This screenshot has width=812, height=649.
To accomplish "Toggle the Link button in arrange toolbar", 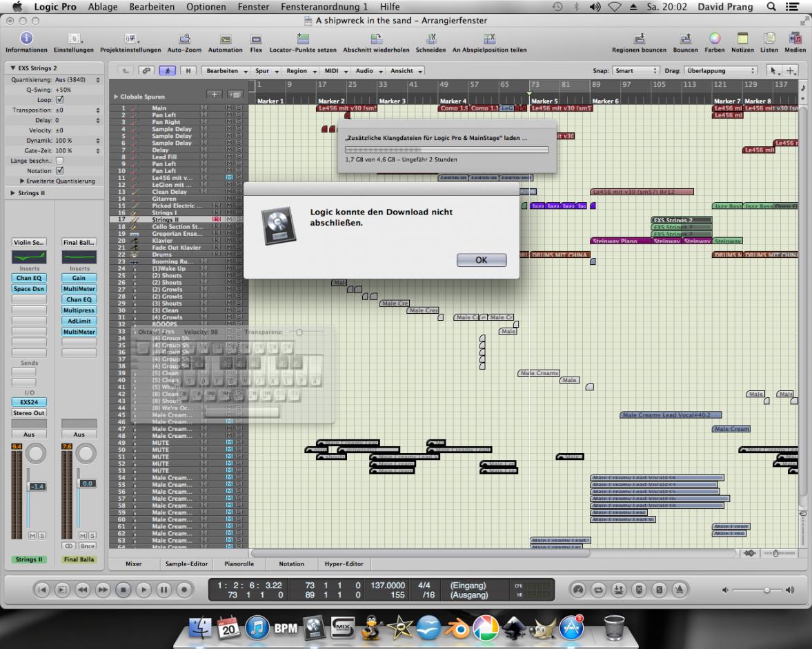I will coord(146,71).
